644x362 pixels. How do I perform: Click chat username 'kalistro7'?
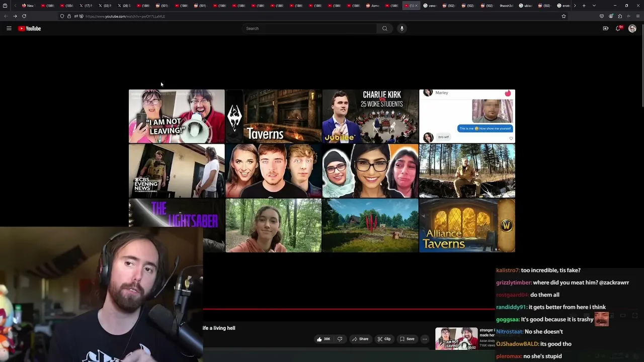coord(507,270)
